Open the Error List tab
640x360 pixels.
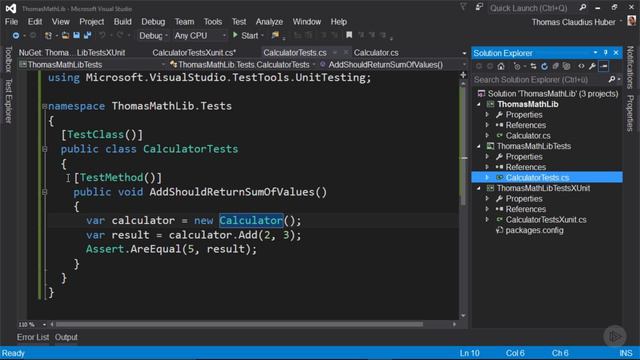(x=33, y=337)
